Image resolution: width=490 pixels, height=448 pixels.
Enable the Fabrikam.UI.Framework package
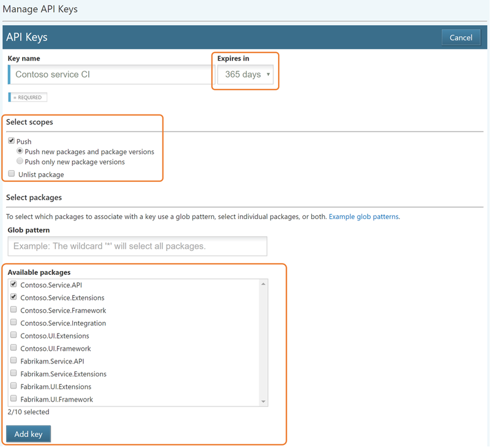pyautogui.click(x=13, y=398)
